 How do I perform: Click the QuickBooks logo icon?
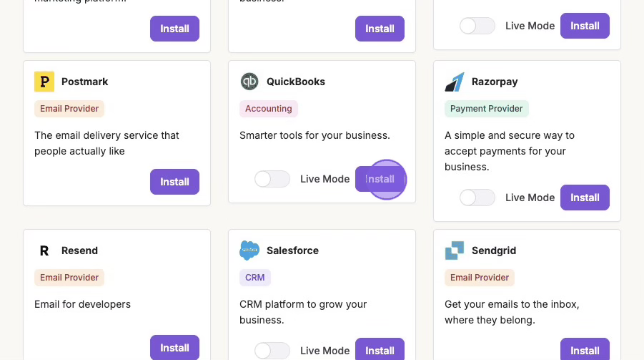pyautogui.click(x=249, y=82)
